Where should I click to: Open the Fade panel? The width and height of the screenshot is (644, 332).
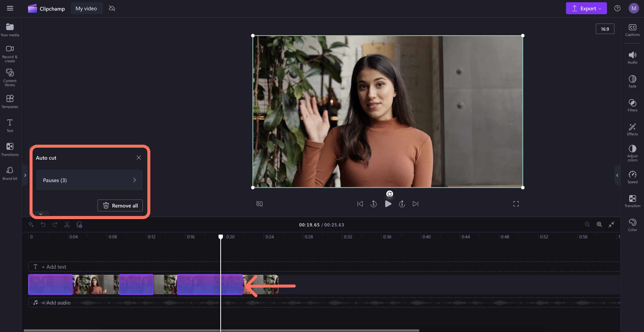click(x=632, y=82)
